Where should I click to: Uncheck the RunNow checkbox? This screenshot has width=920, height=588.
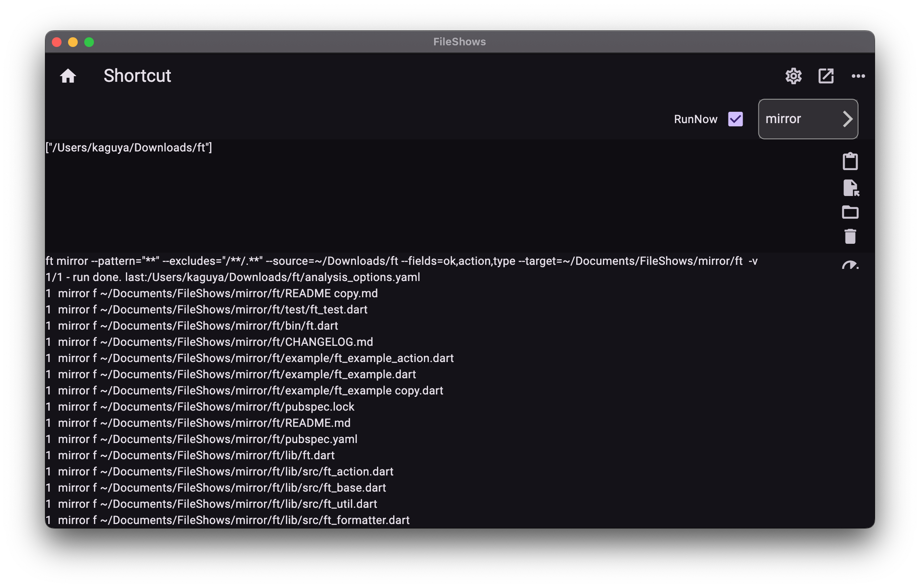coord(735,119)
